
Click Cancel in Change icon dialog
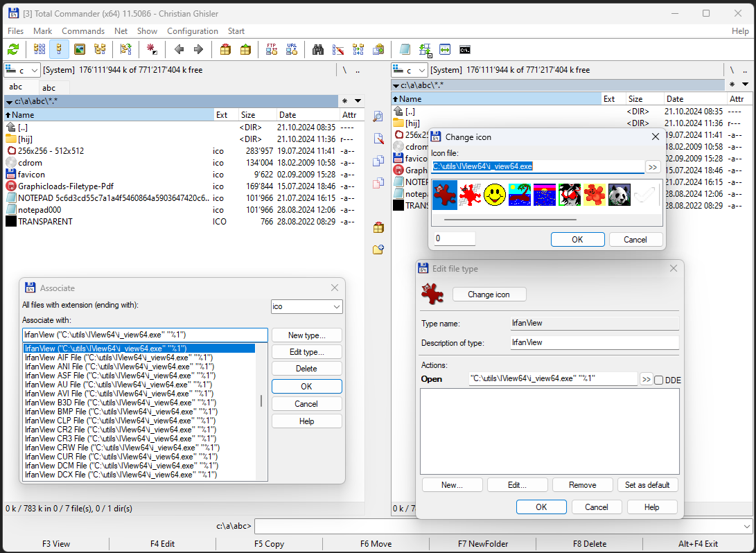(635, 240)
